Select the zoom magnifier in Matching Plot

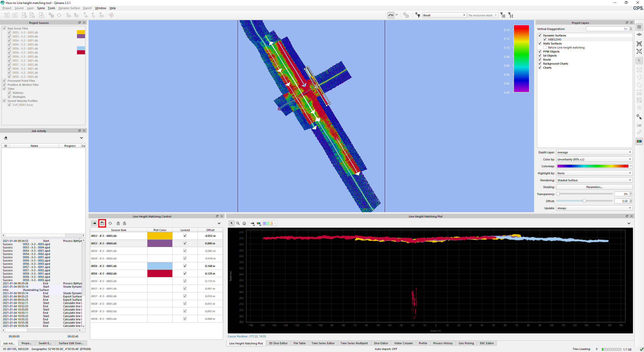pos(238,223)
